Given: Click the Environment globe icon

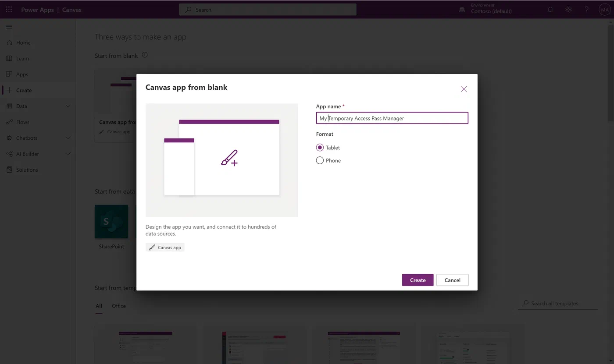Looking at the screenshot, I should tap(462, 10).
